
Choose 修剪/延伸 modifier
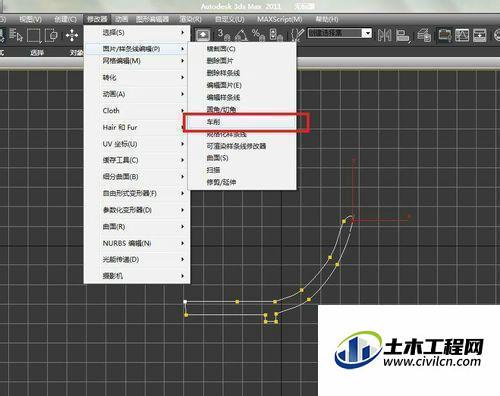pyautogui.click(x=242, y=182)
